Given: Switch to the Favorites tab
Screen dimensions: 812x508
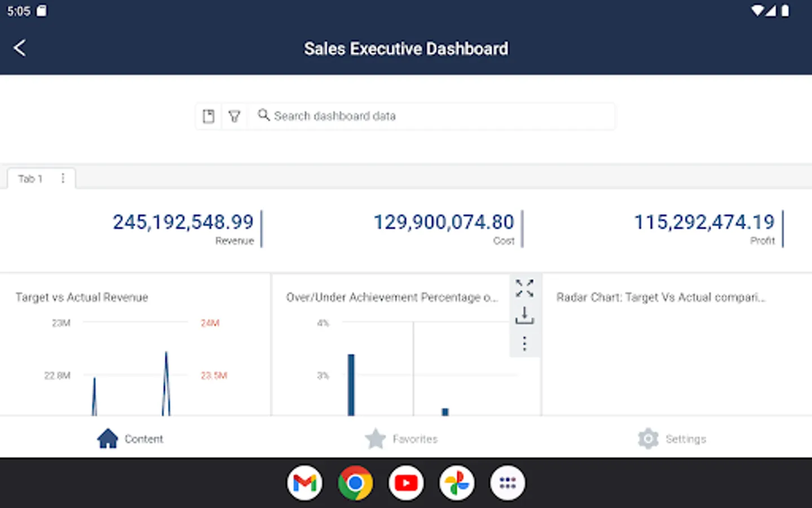Looking at the screenshot, I should tap(401, 439).
